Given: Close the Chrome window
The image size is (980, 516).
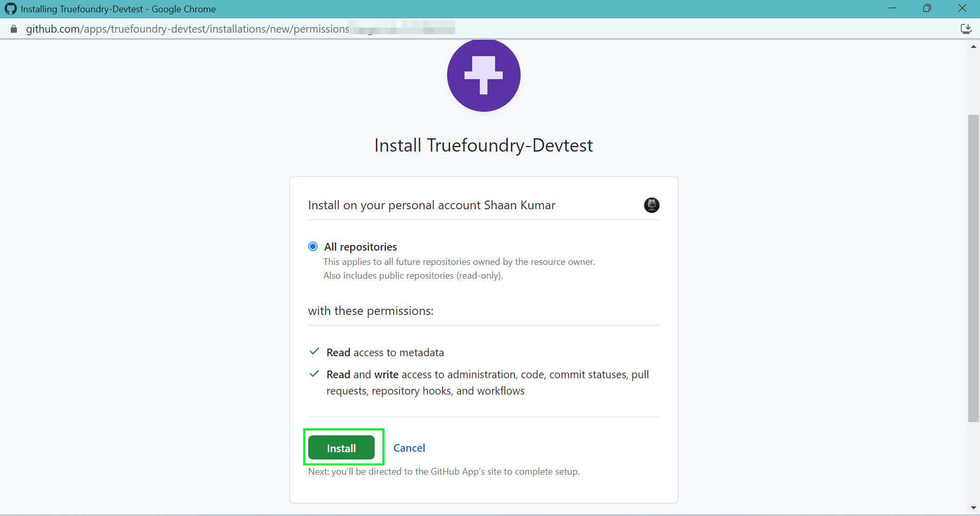Looking at the screenshot, I should 962,9.
